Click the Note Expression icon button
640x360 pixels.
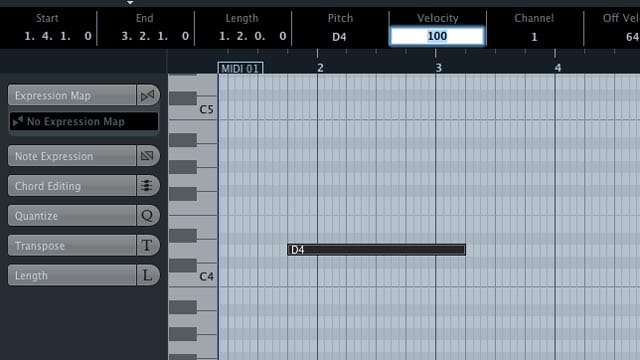point(148,156)
